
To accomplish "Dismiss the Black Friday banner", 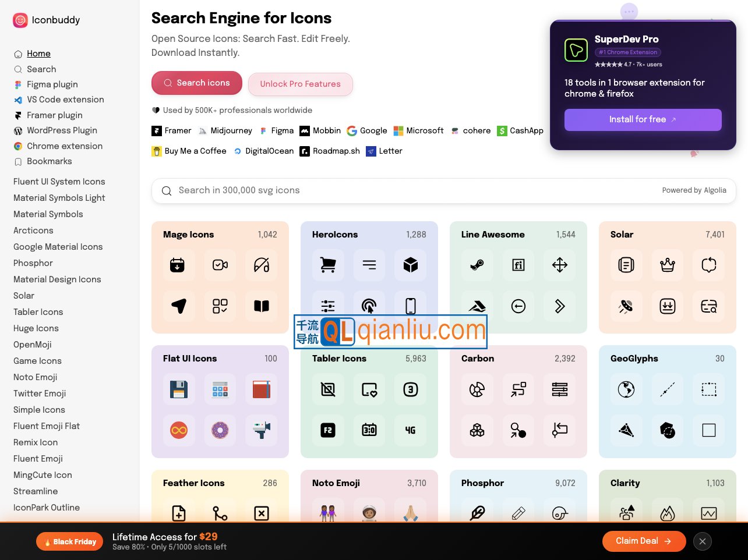I will (703, 541).
